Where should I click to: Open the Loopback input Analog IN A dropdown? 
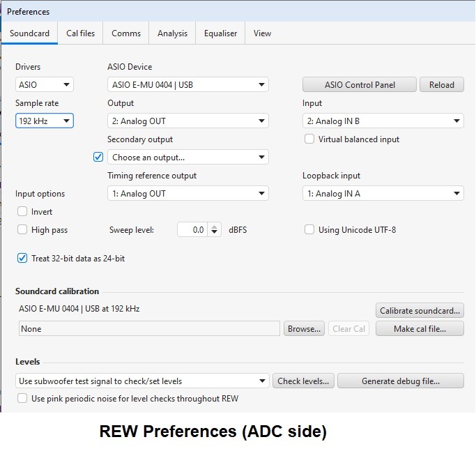click(x=383, y=193)
